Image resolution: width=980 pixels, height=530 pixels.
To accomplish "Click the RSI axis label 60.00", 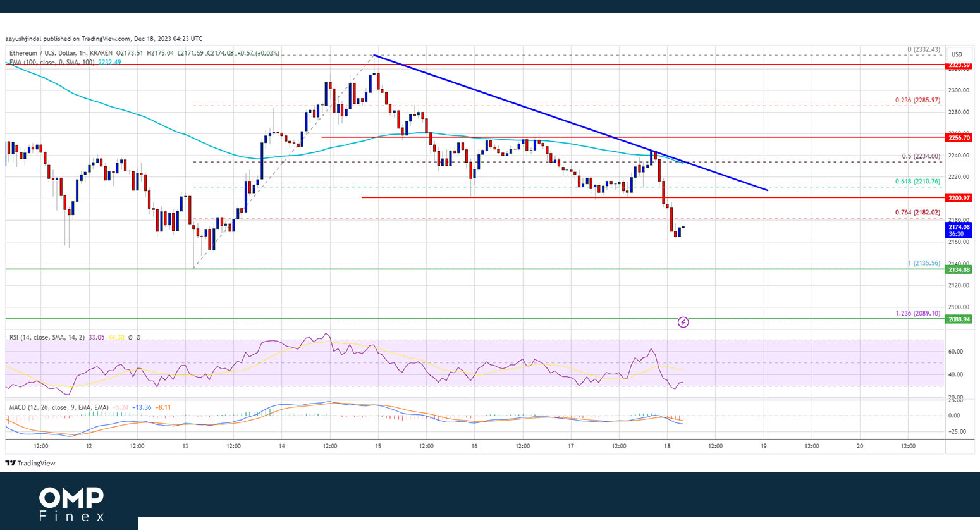I will 955,352.
